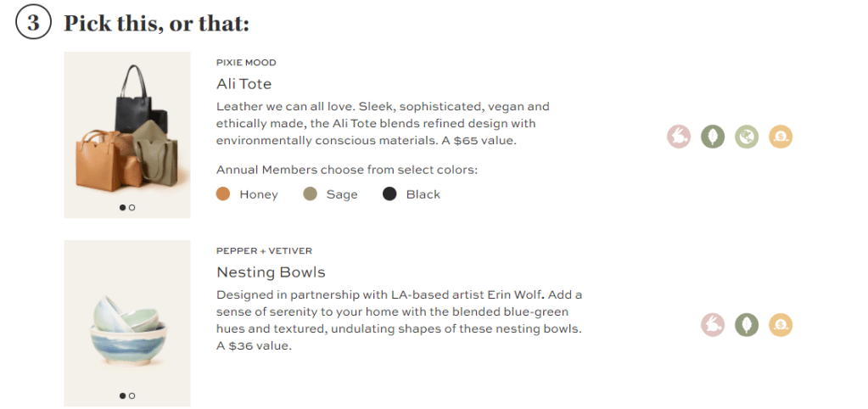This screenshot has width=868, height=409.
Task: Click the dollar coin icon for Ali Tote
Action: (781, 136)
